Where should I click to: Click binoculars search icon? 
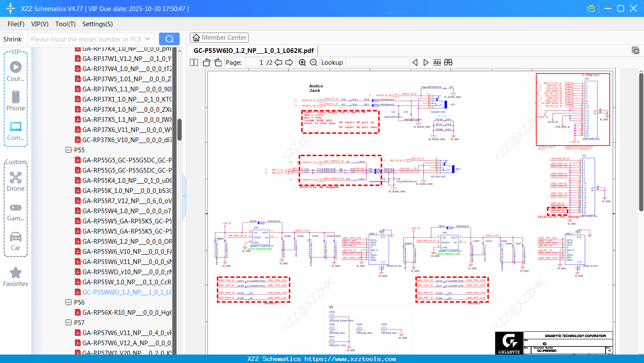(448, 63)
